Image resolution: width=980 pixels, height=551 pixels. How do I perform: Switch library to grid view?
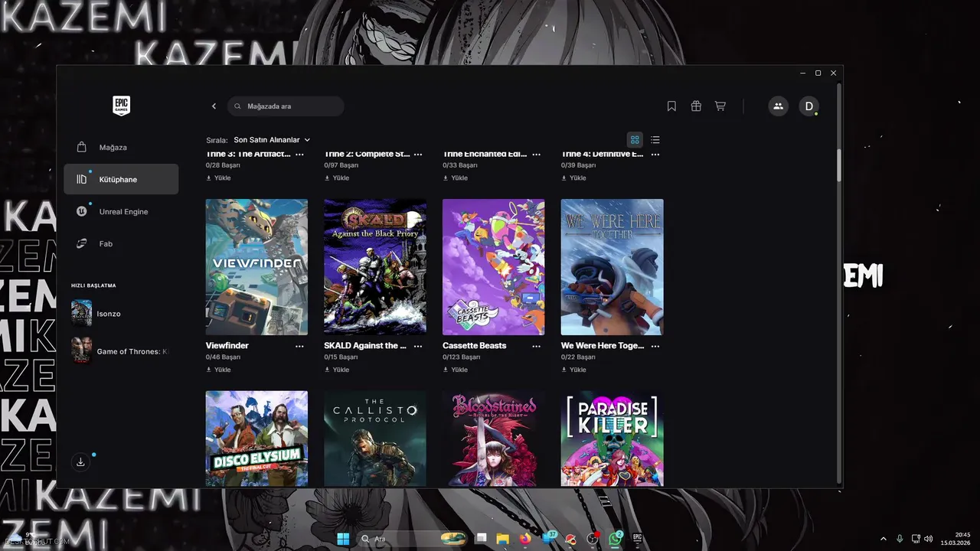click(x=635, y=140)
